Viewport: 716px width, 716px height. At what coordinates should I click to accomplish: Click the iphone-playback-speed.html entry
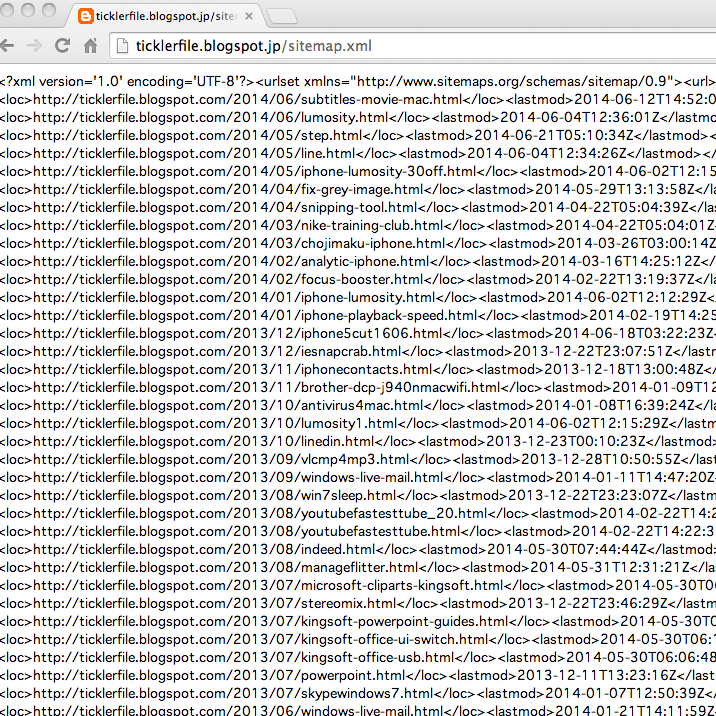click(358, 316)
